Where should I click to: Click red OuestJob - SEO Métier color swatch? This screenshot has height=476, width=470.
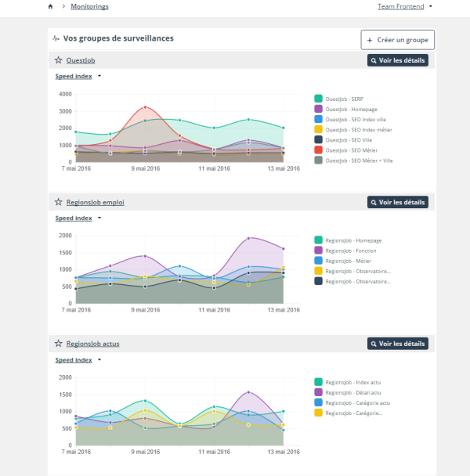coord(319,150)
